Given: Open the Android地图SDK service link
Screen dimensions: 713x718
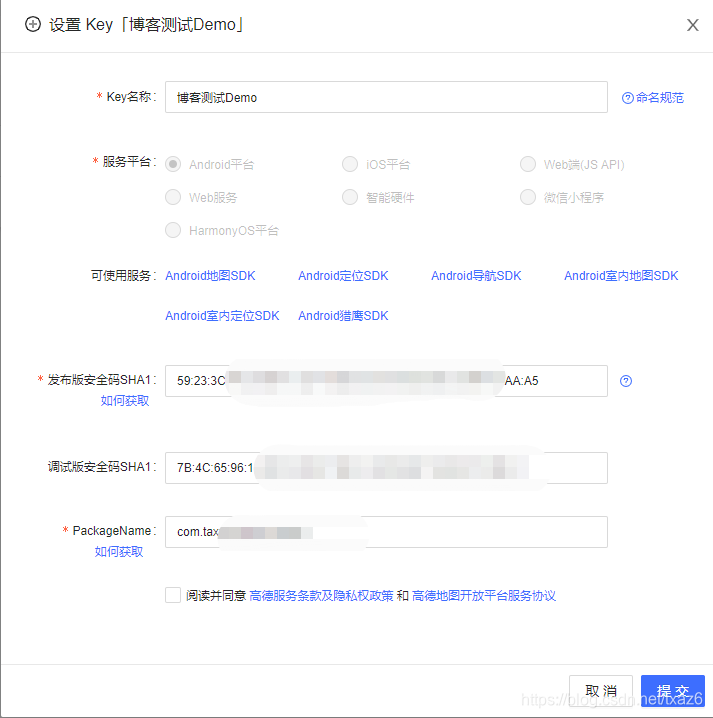Looking at the screenshot, I should (x=210, y=276).
